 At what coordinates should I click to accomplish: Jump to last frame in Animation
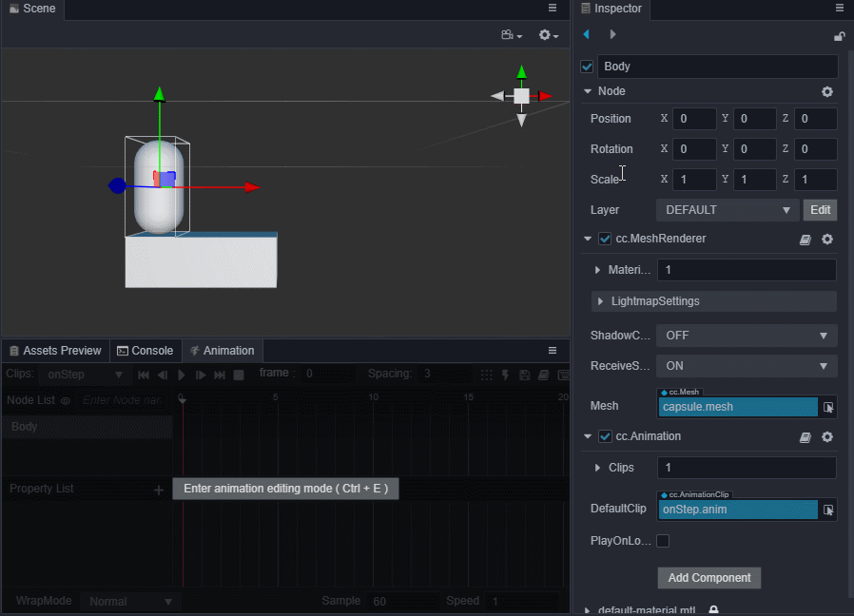coord(220,375)
